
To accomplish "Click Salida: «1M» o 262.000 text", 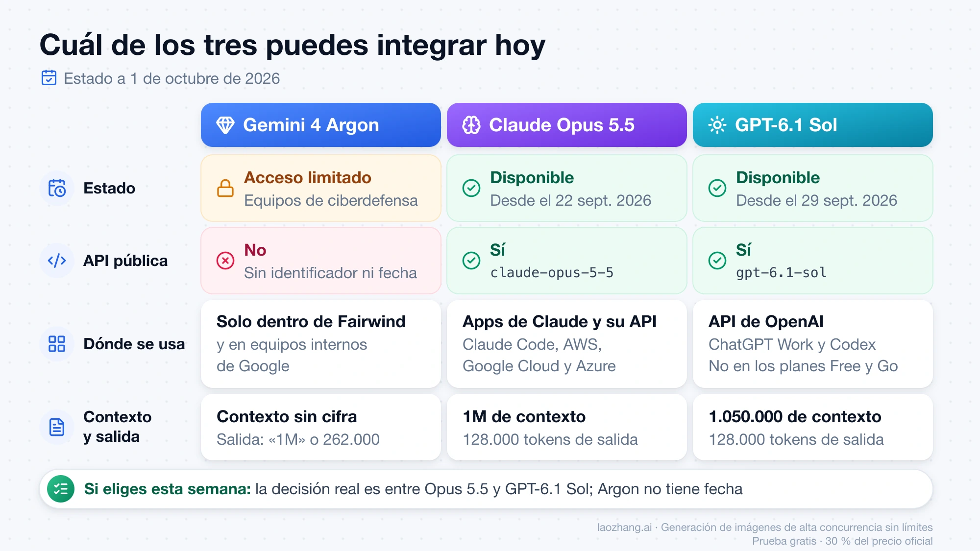I will click(x=298, y=439).
